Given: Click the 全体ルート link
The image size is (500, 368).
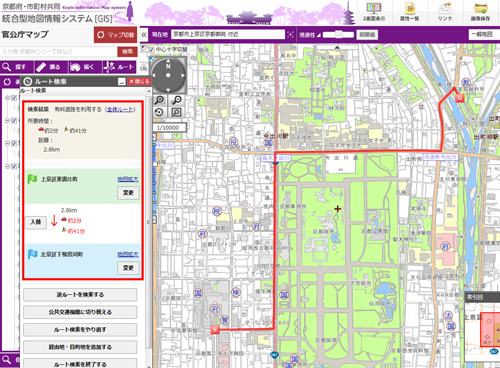Looking at the screenshot, I should click(120, 109).
